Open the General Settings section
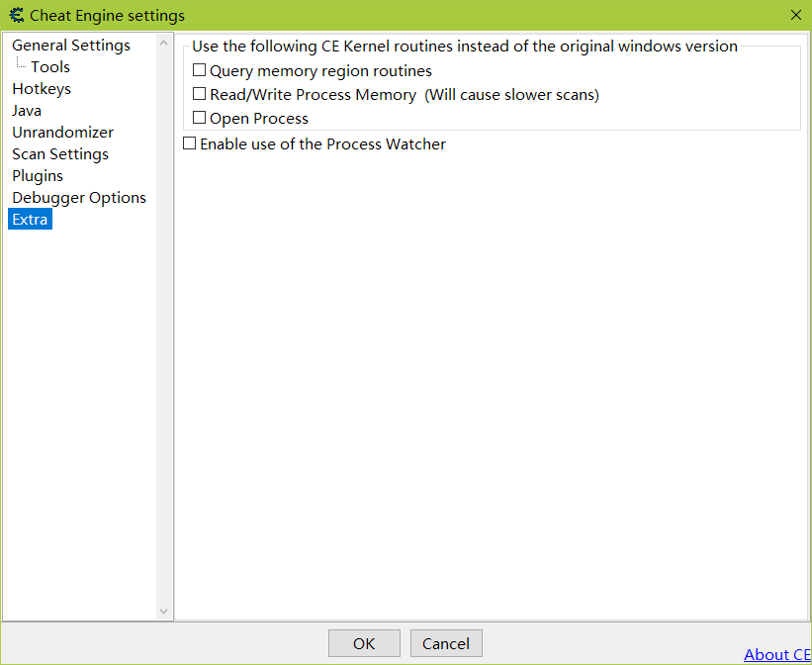This screenshot has height=665, width=812. click(x=70, y=46)
